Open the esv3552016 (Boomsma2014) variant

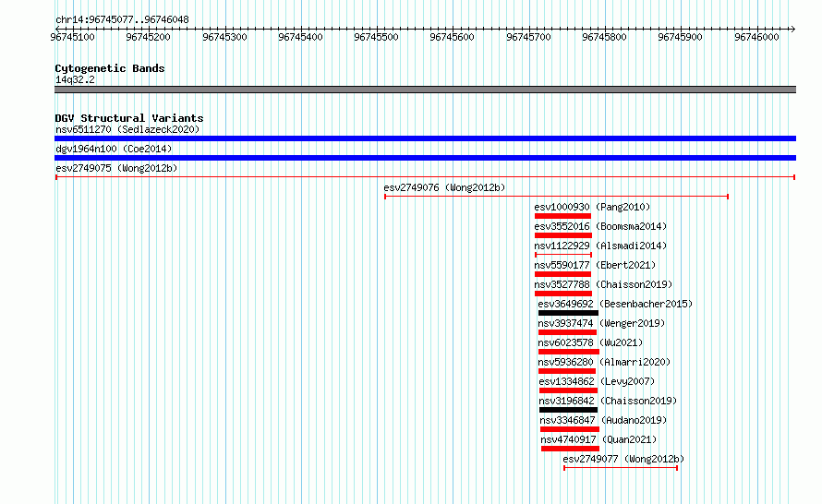(x=600, y=226)
